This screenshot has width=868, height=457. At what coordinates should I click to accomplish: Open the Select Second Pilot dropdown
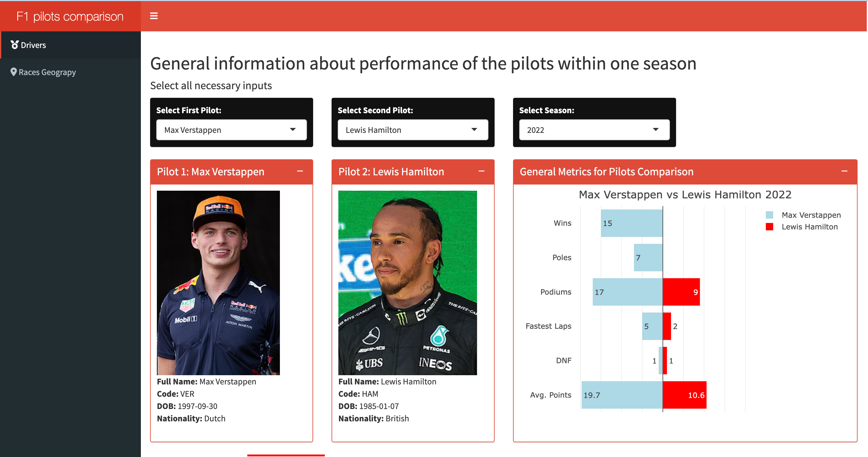(413, 130)
